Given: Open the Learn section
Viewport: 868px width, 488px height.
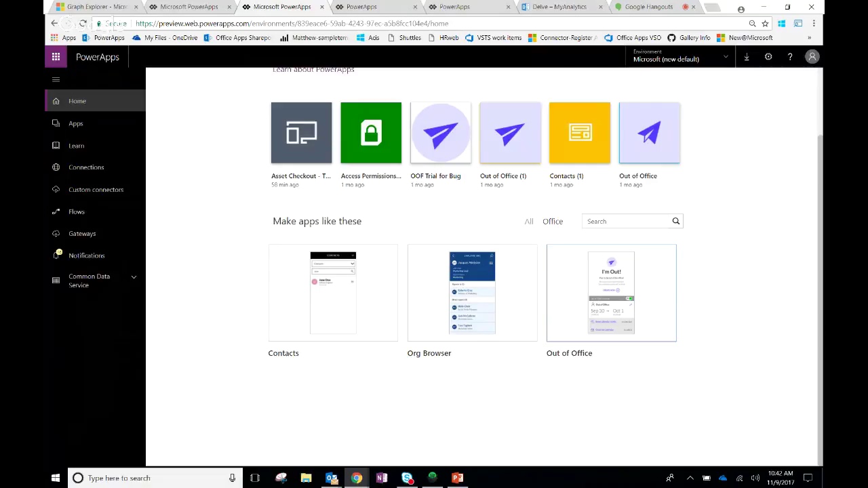Looking at the screenshot, I should tap(95, 146).
